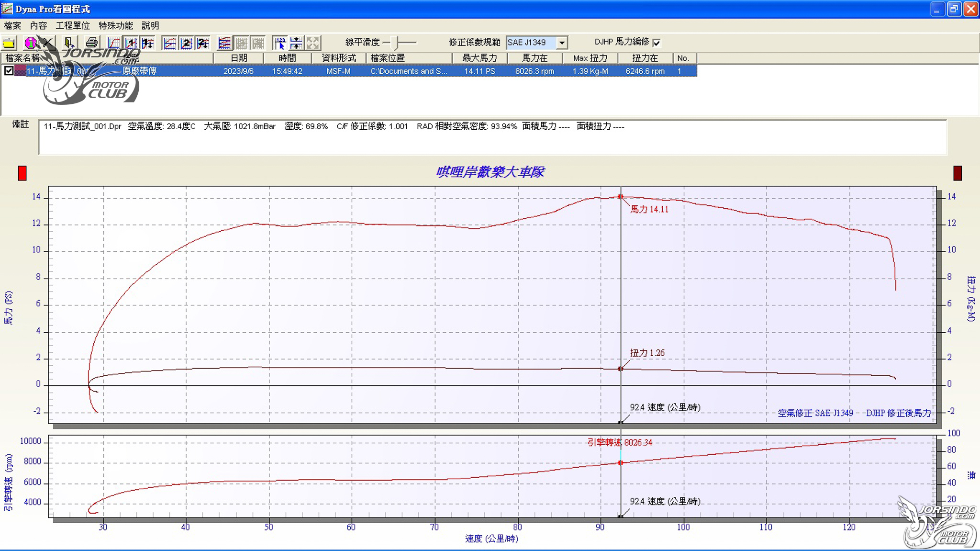Viewport: 980px width, 551px height.
Task: Click the 2023/9/6 date cell
Action: tap(238, 71)
